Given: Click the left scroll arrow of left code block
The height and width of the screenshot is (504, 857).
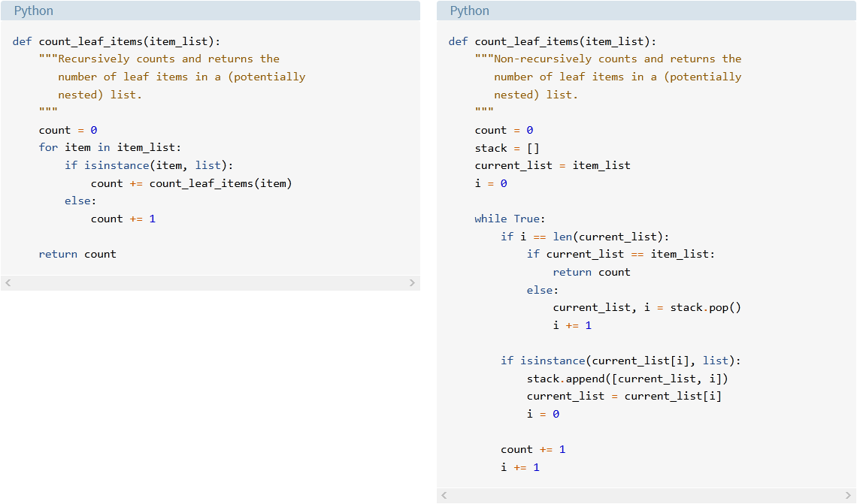Looking at the screenshot, I should [x=8, y=282].
